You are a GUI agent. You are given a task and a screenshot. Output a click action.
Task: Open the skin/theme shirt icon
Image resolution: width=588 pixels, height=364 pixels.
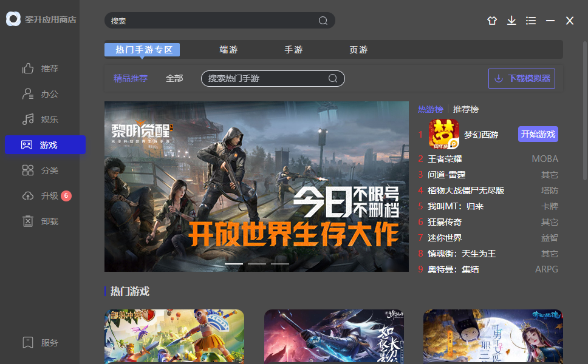492,21
